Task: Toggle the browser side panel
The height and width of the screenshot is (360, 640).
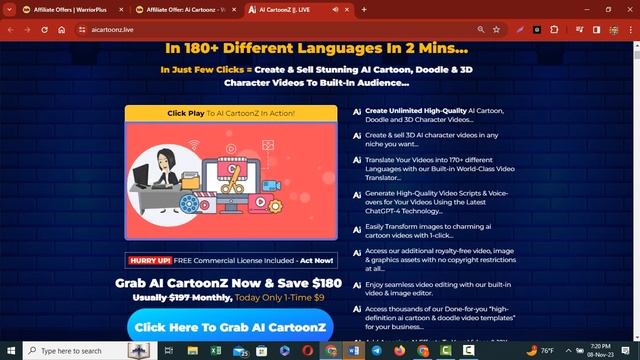Action: (596, 29)
